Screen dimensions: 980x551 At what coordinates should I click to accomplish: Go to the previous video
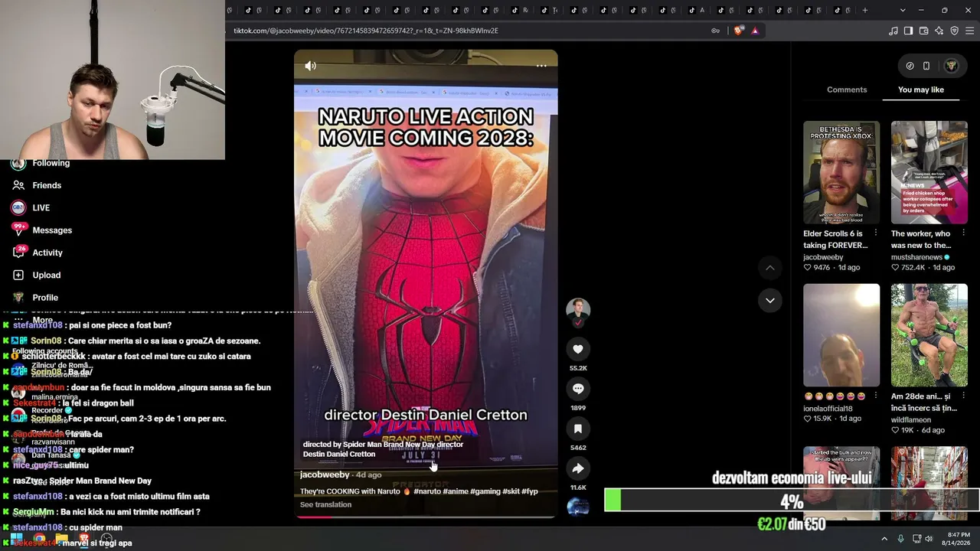pyautogui.click(x=770, y=268)
